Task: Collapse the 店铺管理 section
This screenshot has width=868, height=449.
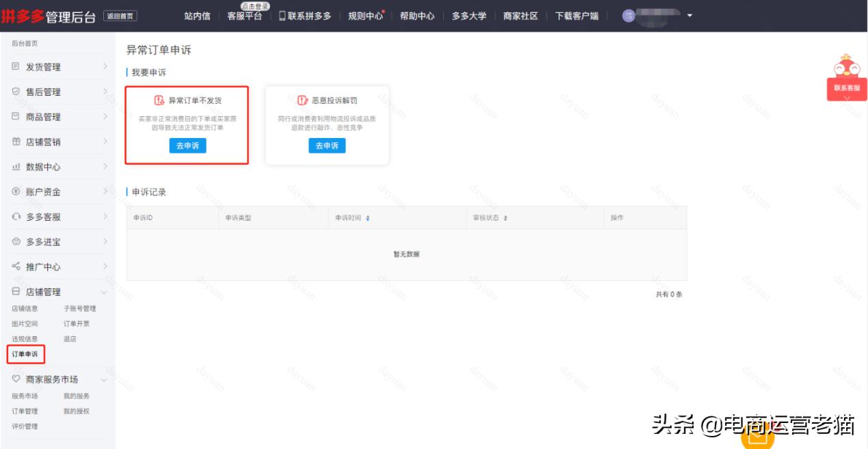Action: point(104,291)
